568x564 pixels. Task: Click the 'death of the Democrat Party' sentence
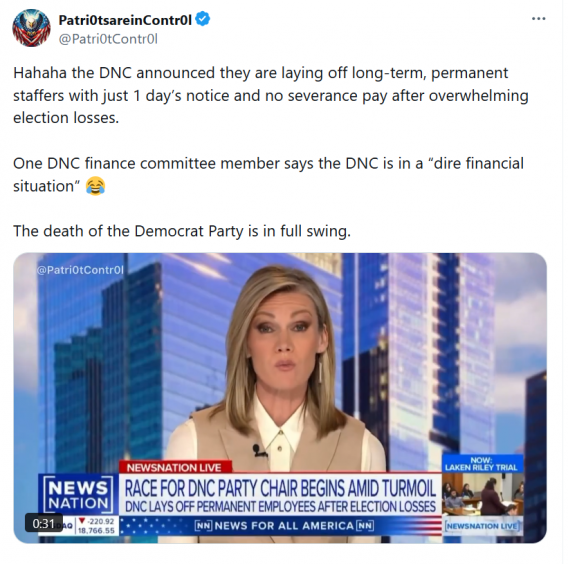(x=182, y=231)
